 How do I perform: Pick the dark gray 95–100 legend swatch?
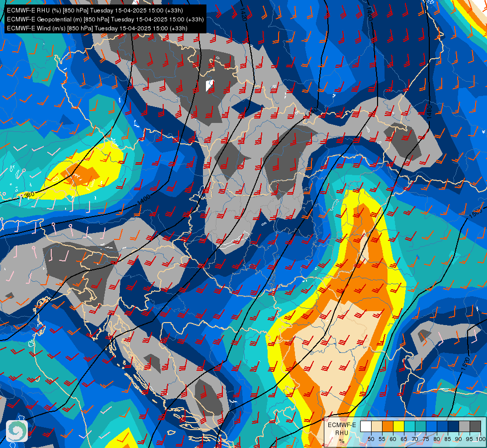click(x=475, y=426)
